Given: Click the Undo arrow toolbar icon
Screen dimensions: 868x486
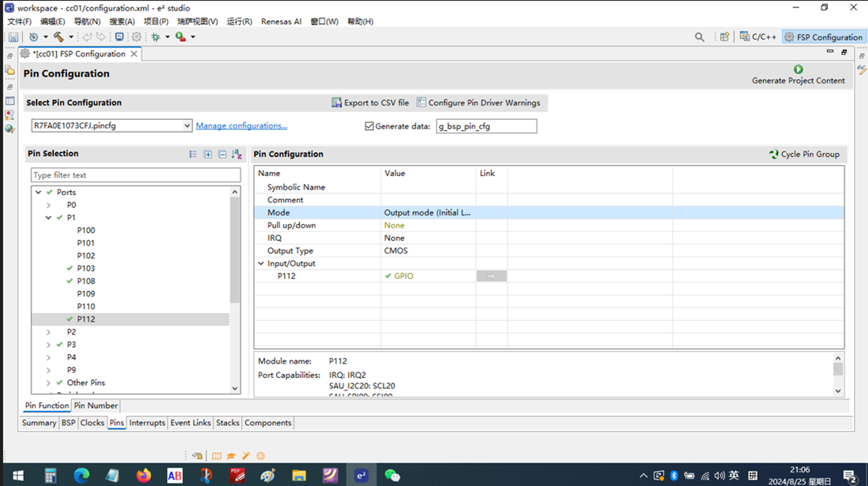Looking at the screenshot, I should (87, 37).
